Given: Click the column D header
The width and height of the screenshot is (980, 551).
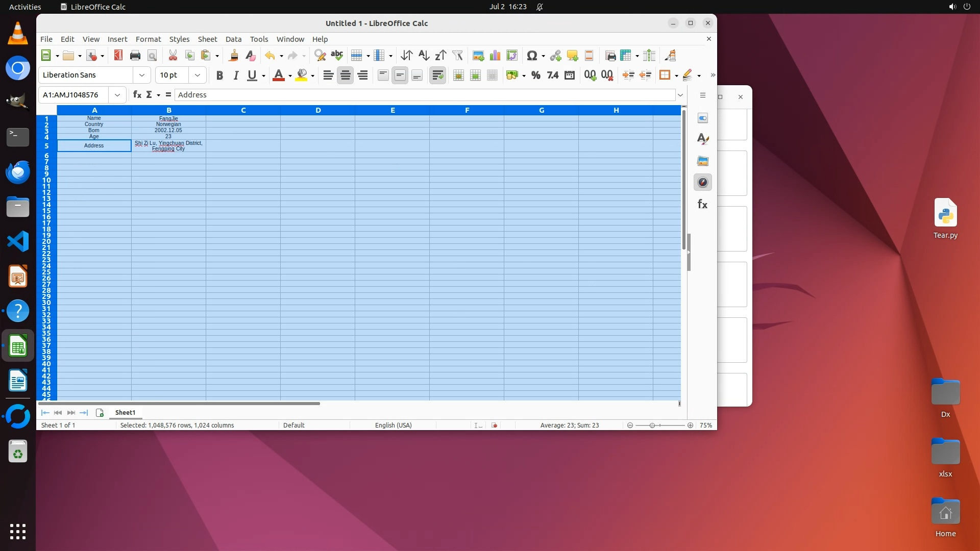Looking at the screenshot, I should click(x=317, y=110).
